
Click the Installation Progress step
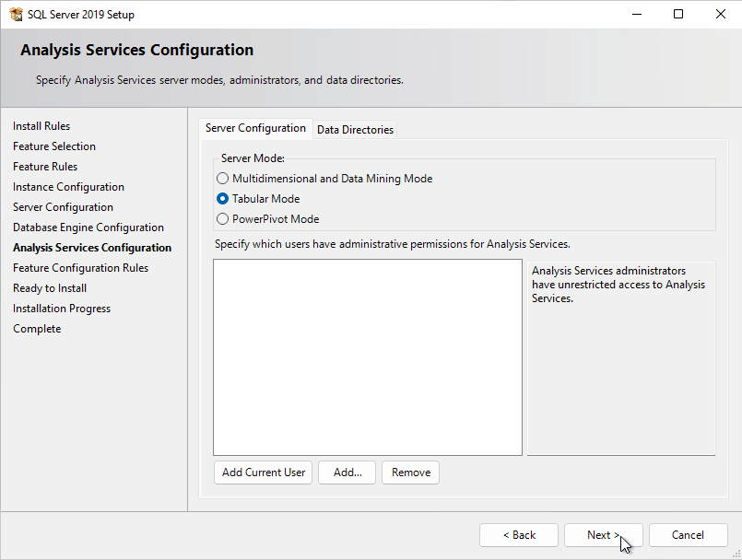pos(62,309)
